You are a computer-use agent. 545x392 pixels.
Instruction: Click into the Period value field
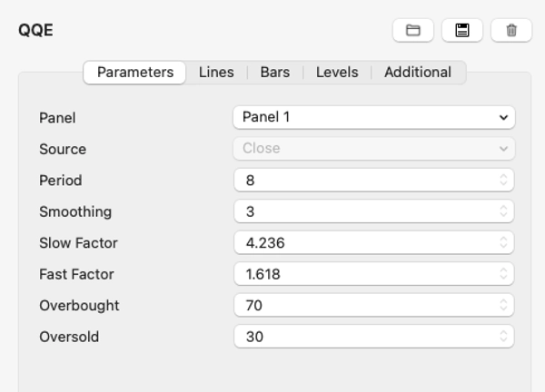(363, 181)
